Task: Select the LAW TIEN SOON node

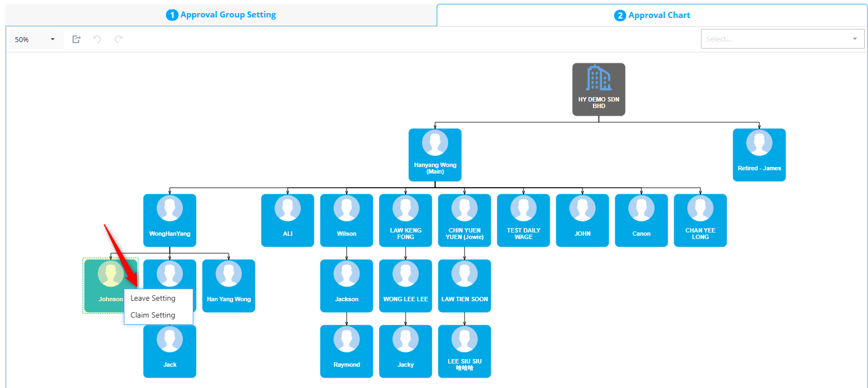Action: click(x=465, y=286)
